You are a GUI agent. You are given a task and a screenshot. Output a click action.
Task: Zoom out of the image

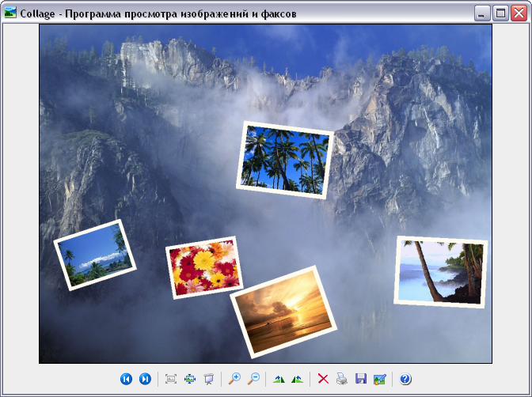click(253, 379)
